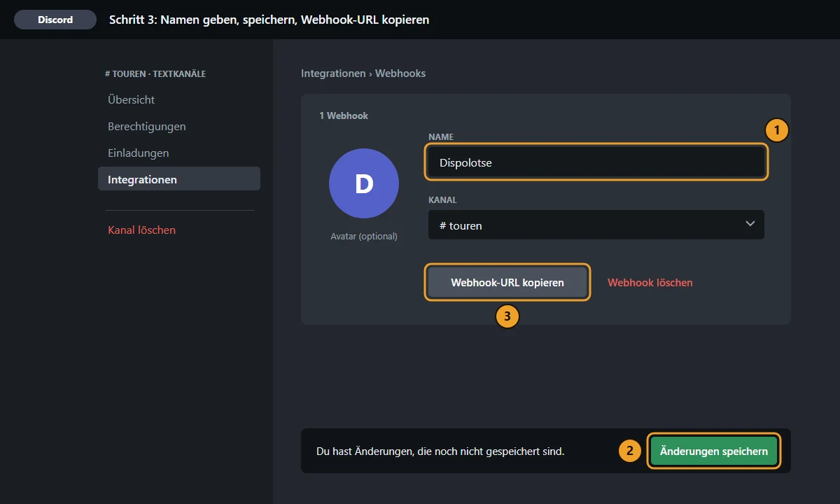Select the Integrationen settings tab
Screen dimensions: 840x504
pos(179,179)
